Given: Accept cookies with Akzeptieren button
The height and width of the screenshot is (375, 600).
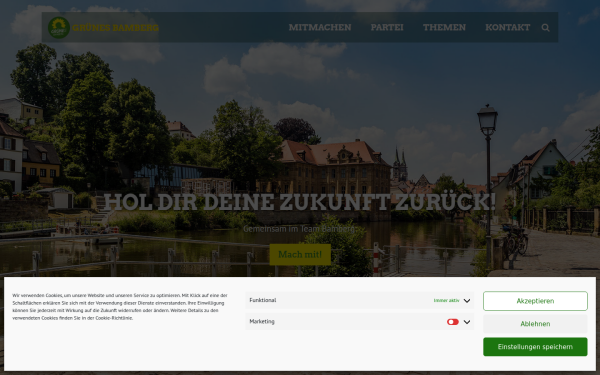Looking at the screenshot, I should [535, 301].
